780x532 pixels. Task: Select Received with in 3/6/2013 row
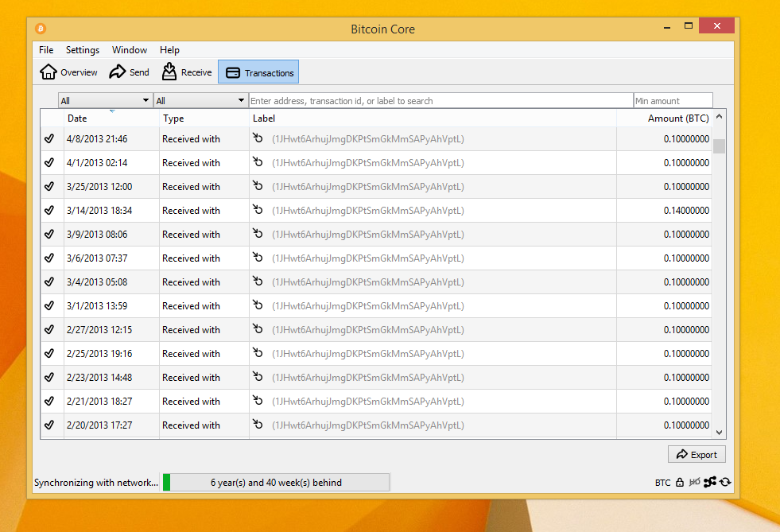191,258
